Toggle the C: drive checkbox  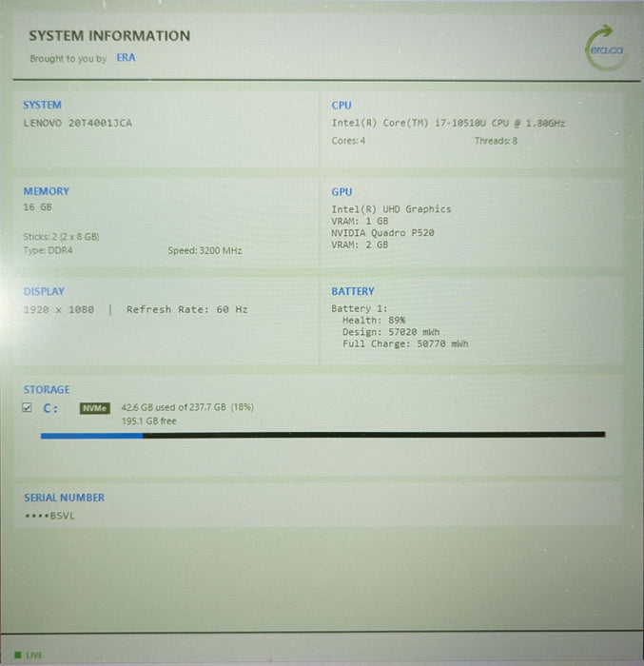[27, 408]
